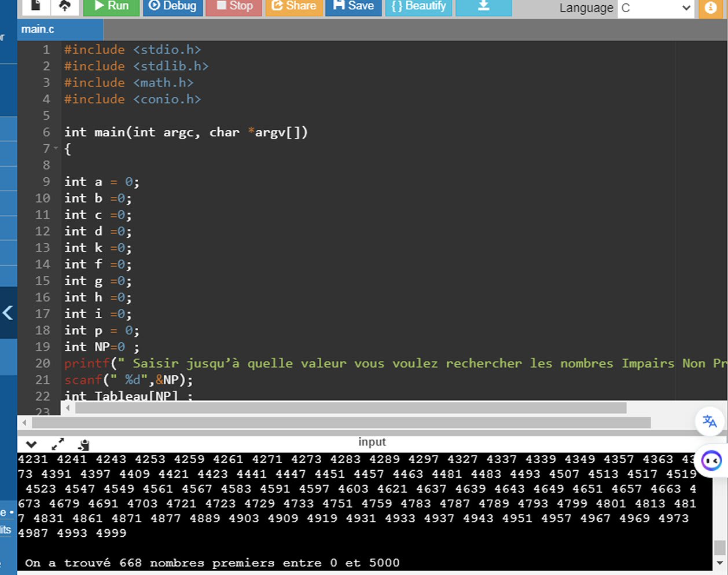
Task: Copy console output with the clipboard icon
Action: point(84,445)
